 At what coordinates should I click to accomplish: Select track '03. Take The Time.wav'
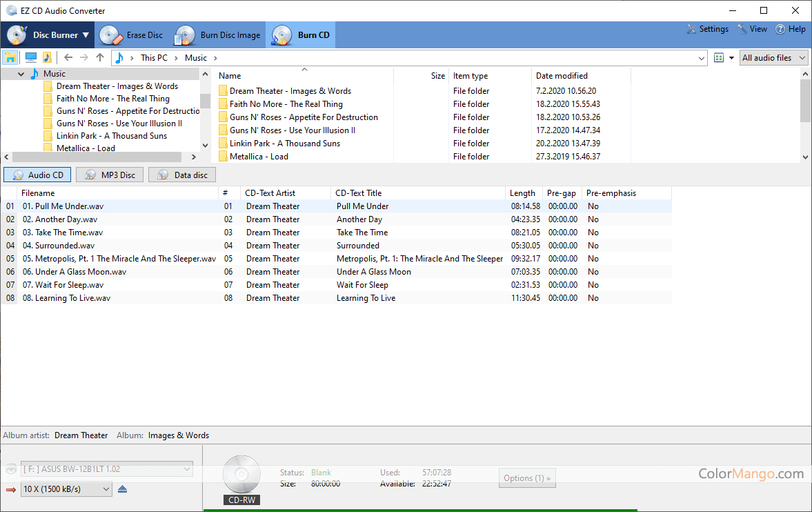click(63, 233)
